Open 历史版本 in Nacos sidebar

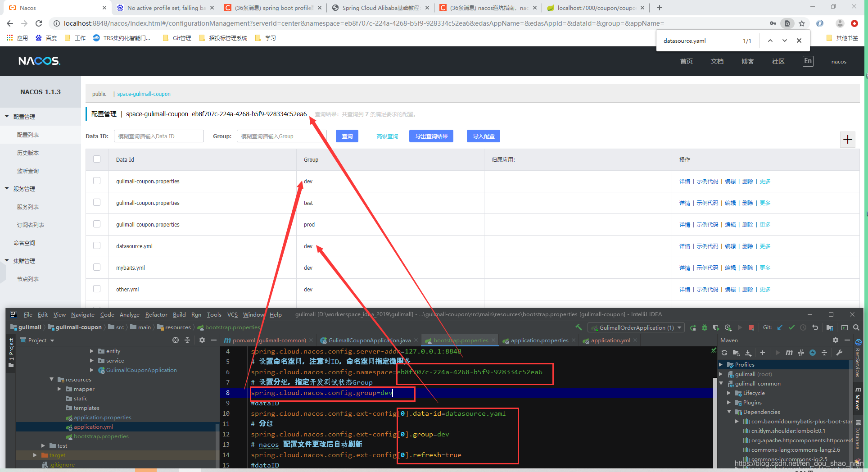pyautogui.click(x=28, y=153)
